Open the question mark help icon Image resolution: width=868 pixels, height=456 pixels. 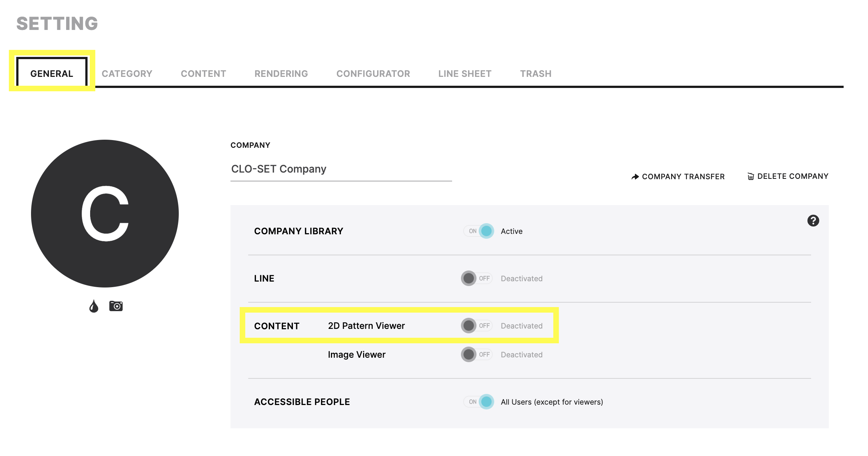[x=813, y=221]
